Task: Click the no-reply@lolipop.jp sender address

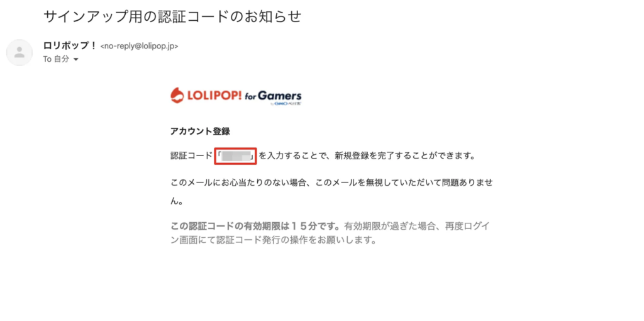Action: tap(139, 46)
